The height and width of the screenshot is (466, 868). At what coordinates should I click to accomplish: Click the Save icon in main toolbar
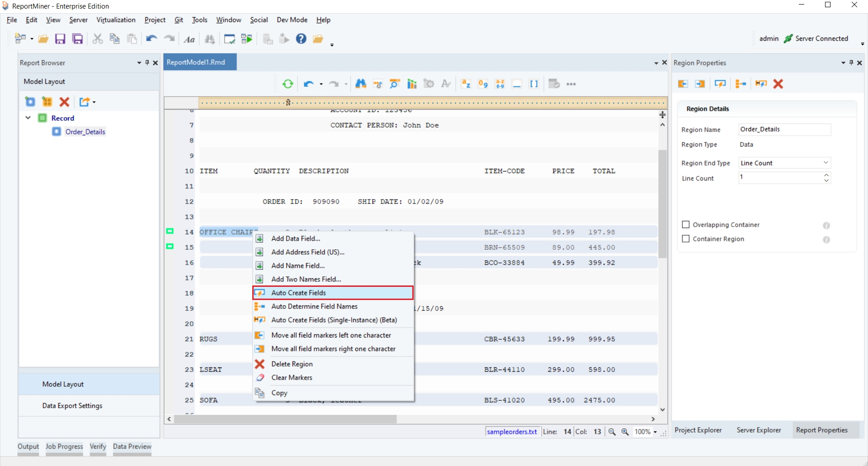point(60,39)
